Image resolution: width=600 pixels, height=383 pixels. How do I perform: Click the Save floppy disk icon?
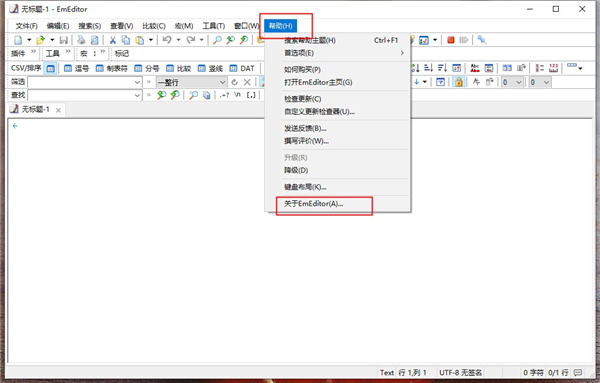[x=64, y=40]
